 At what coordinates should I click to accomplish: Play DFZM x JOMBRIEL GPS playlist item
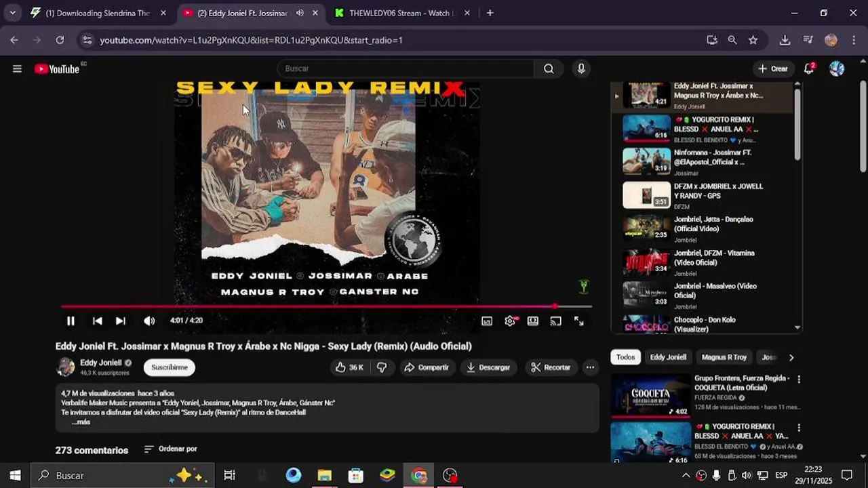pyautogui.click(x=701, y=196)
